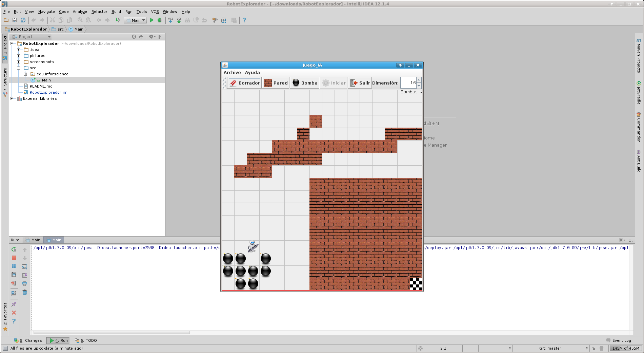Image resolution: width=644 pixels, height=353 pixels.
Task: Collapse all in the Project panel
Action: click(x=141, y=37)
